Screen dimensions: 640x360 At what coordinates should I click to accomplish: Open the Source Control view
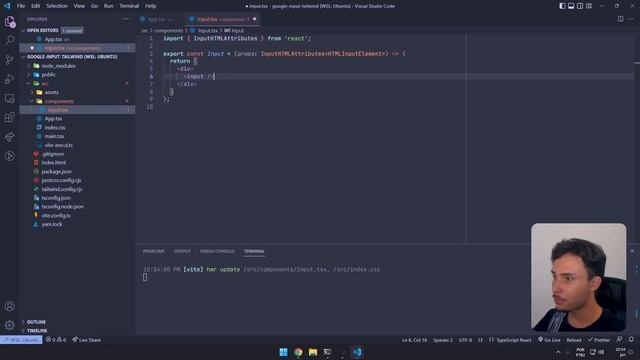[10, 60]
